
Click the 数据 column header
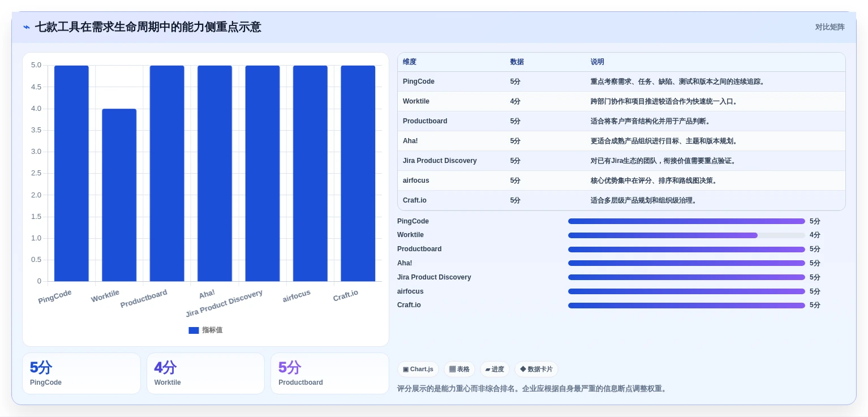tap(517, 62)
